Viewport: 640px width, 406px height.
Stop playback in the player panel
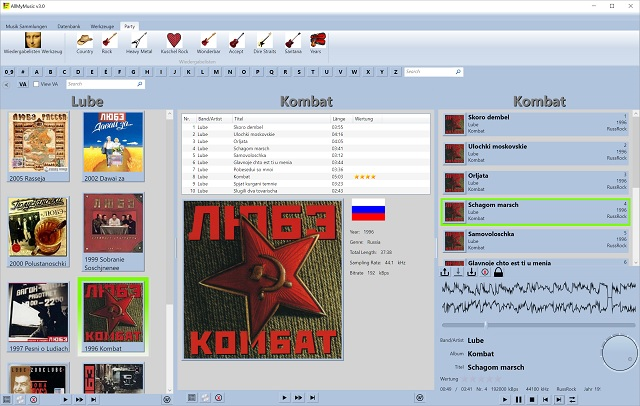click(x=532, y=399)
